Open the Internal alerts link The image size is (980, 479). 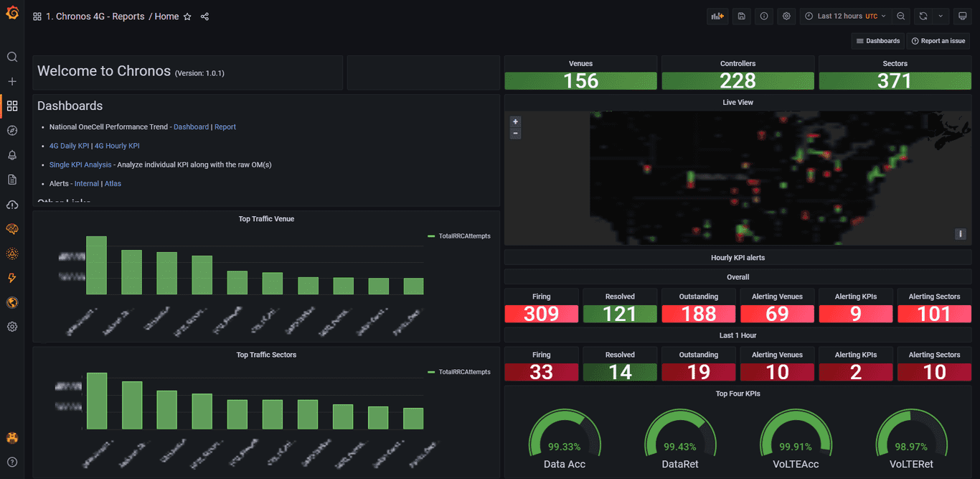tap(87, 184)
